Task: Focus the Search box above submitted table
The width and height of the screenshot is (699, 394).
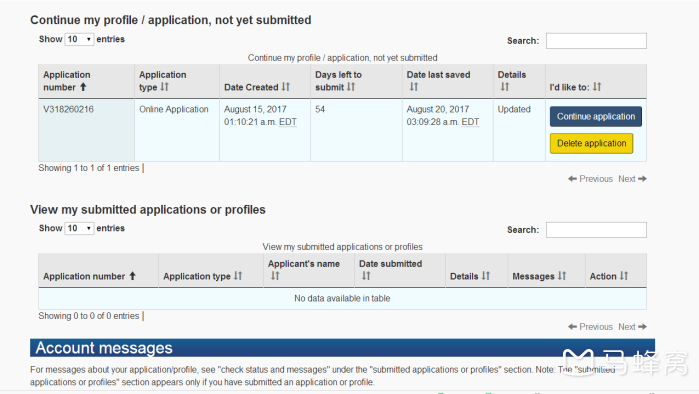Action: (596, 230)
